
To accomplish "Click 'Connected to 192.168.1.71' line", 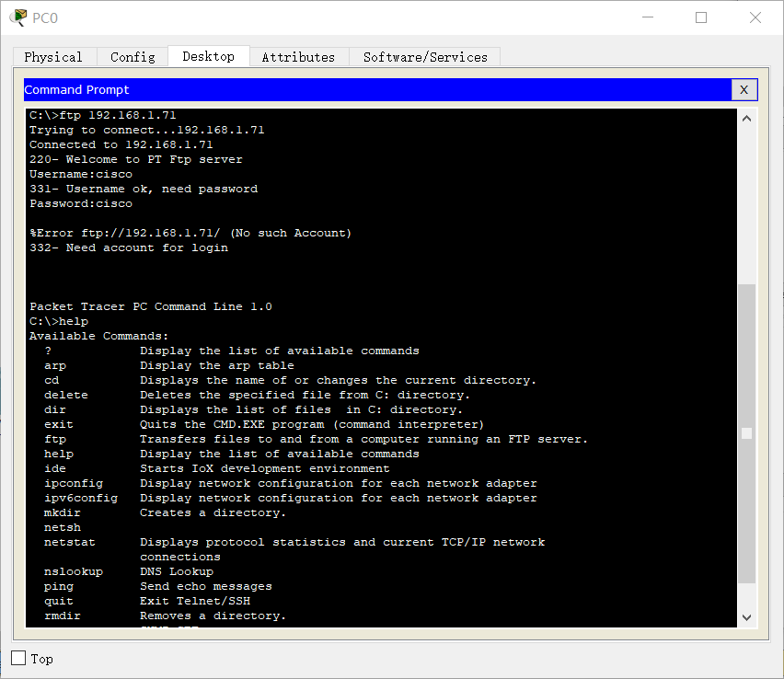I will [x=121, y=145].
